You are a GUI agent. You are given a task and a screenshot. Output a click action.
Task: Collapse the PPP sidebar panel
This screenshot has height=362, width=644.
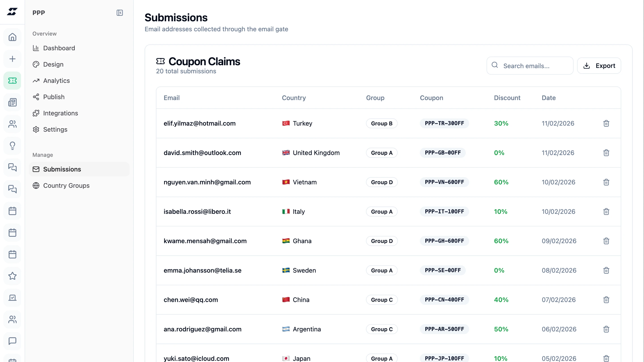coord(119,13)
